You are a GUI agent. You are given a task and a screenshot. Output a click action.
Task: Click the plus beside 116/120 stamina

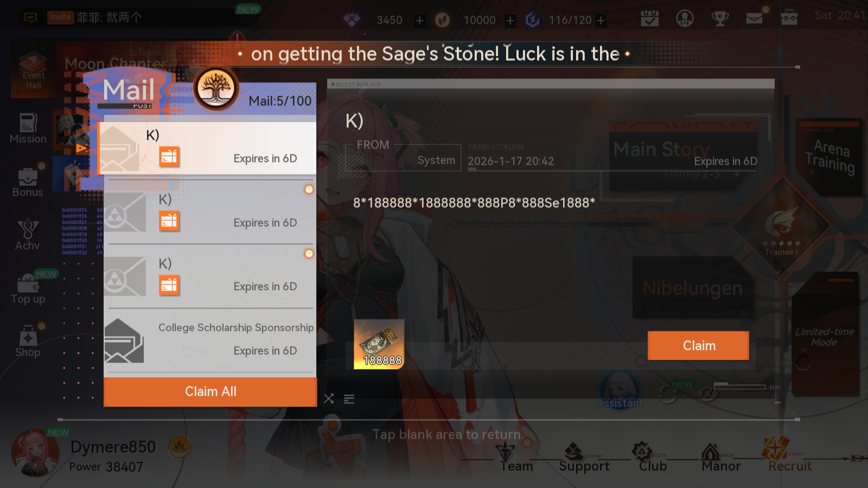coord(601,21)
